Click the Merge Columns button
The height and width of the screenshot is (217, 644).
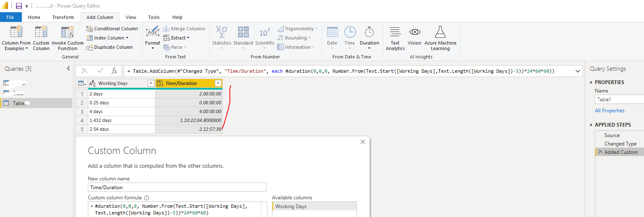coord(184,29)
